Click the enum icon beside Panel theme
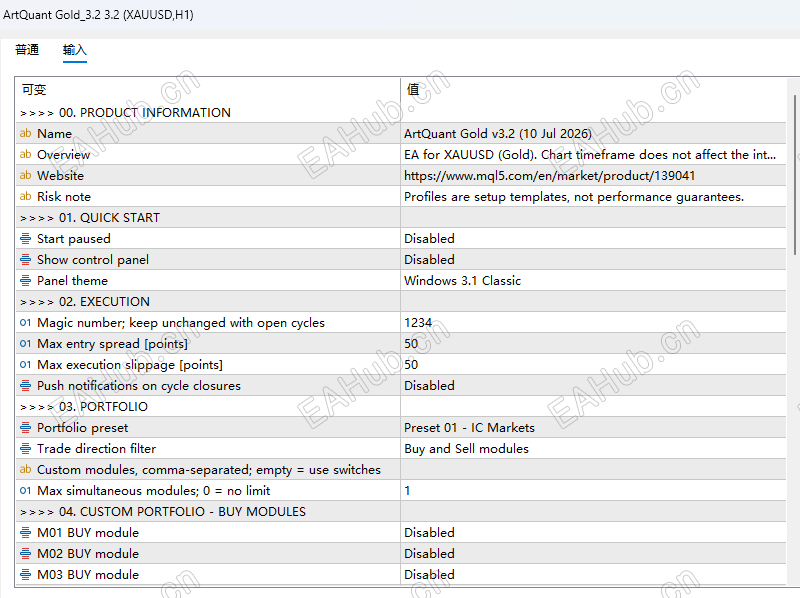Viewport: 800px width, 598px height. pos(26,280)
